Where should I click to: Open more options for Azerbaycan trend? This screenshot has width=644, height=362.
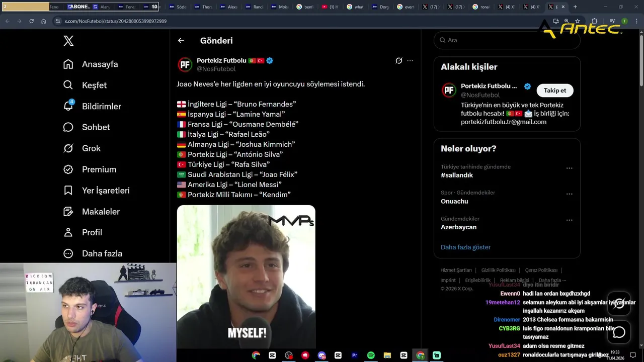pyautogui.click(x=569, y=220)
